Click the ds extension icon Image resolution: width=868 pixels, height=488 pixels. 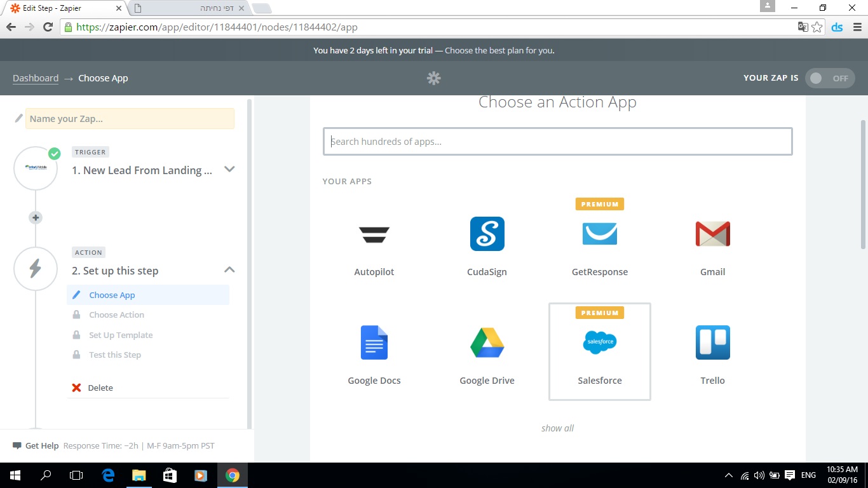(837, 27)
